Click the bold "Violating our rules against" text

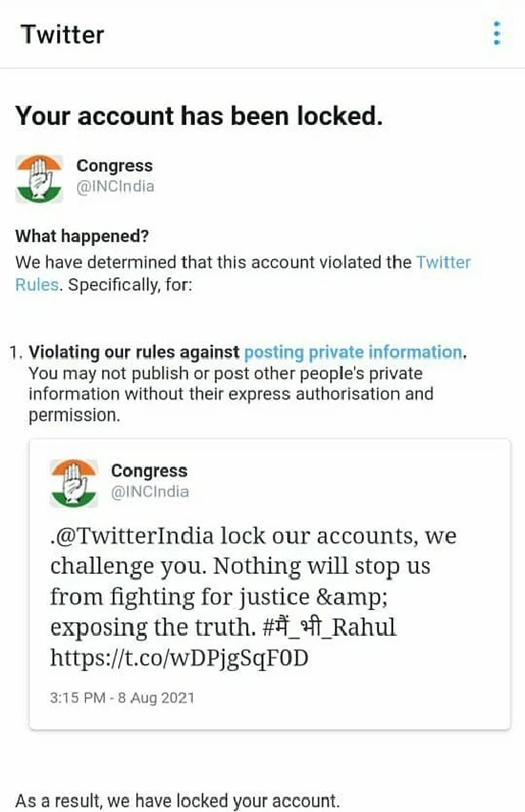134,352
